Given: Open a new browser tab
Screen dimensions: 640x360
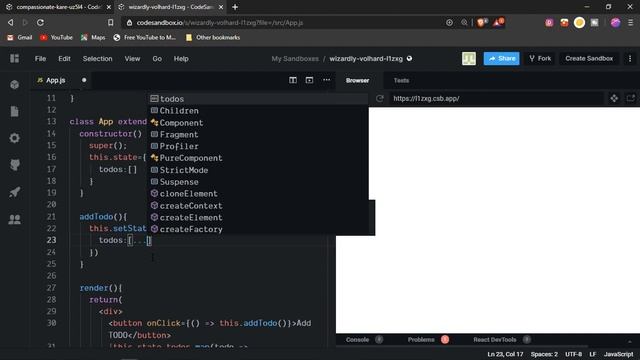Looking at the screenshot, I should point(235,7).
